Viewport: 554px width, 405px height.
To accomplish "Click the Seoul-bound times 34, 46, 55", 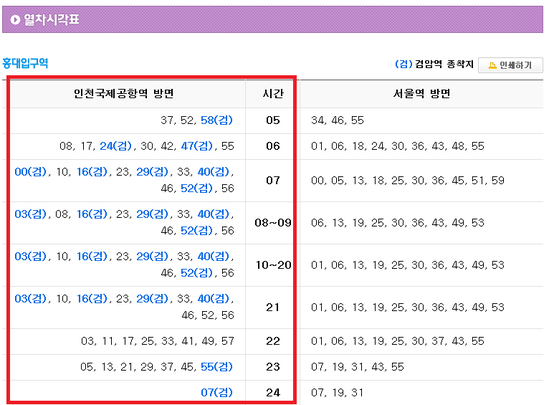I will [337, 121].
